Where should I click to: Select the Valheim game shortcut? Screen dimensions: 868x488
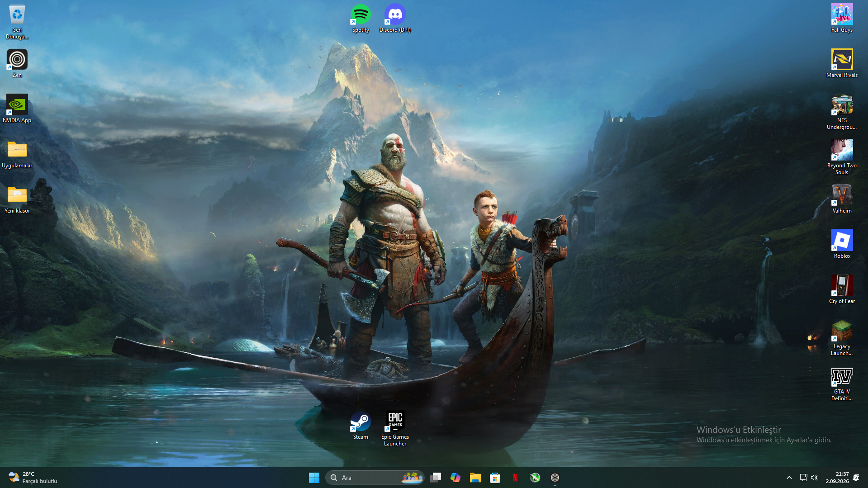click(x=842, y=199)
